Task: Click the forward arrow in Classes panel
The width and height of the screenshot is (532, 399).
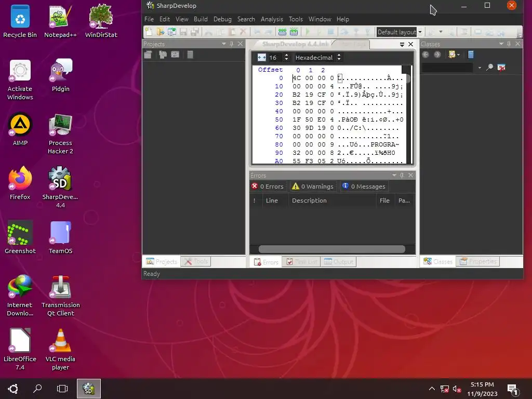Action: [437, 55]
